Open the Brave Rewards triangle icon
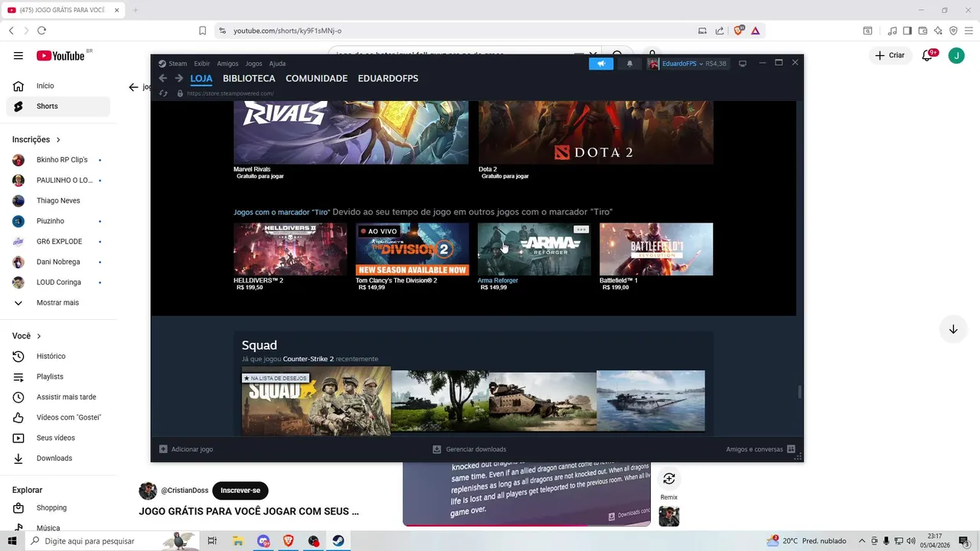This screenshot has width=980, height=551. coord(756,31)
